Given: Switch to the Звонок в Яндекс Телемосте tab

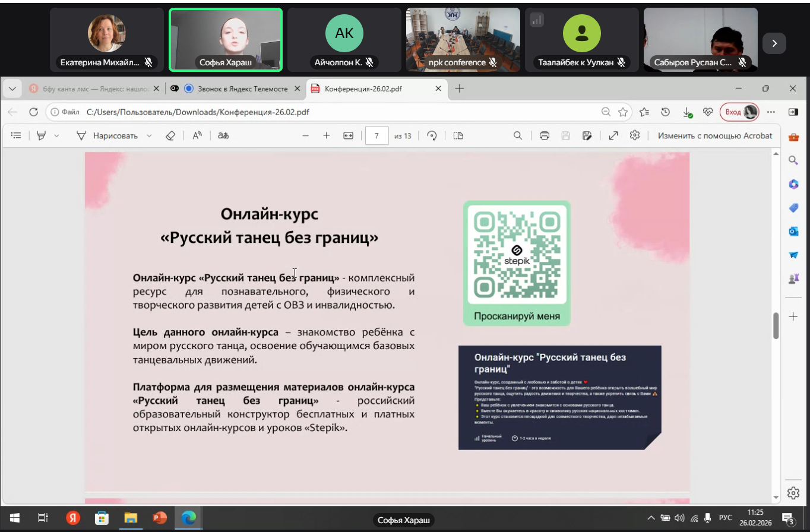Looking at the screenshot, I should pyautogui.click(x=236, y=88).
